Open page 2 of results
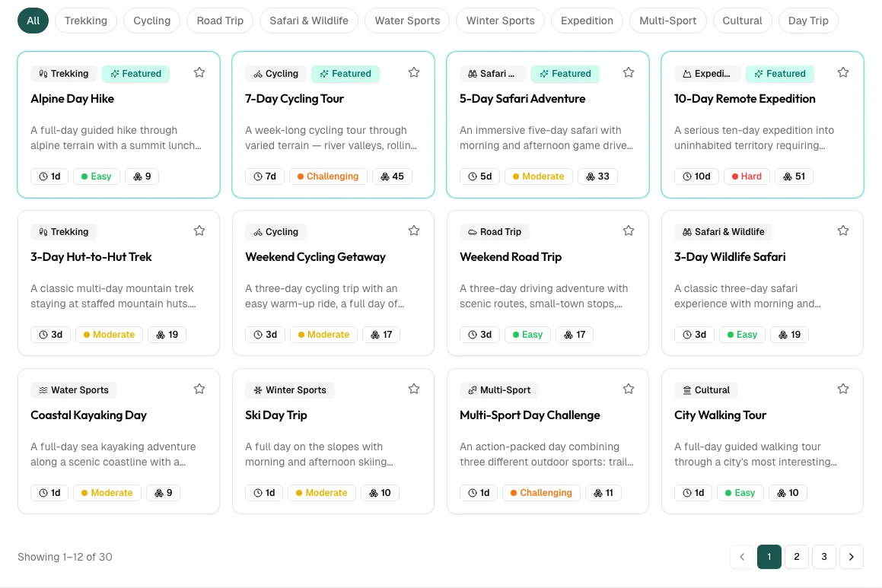882x588 pixels. [797, 556]
